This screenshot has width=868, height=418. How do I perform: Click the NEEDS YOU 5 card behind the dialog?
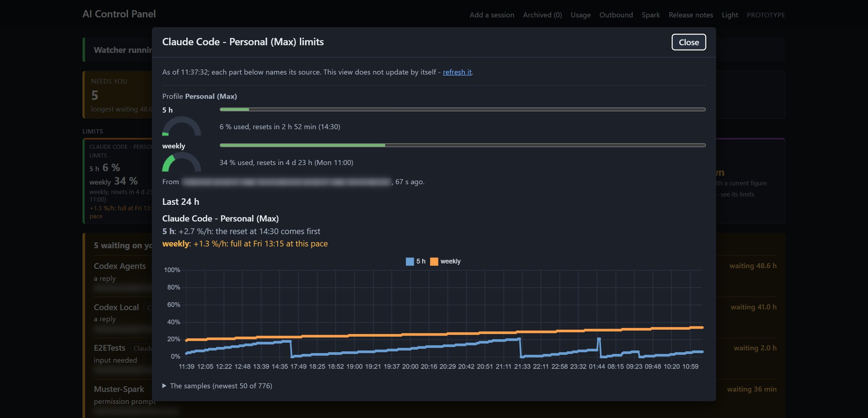point(118,95)
